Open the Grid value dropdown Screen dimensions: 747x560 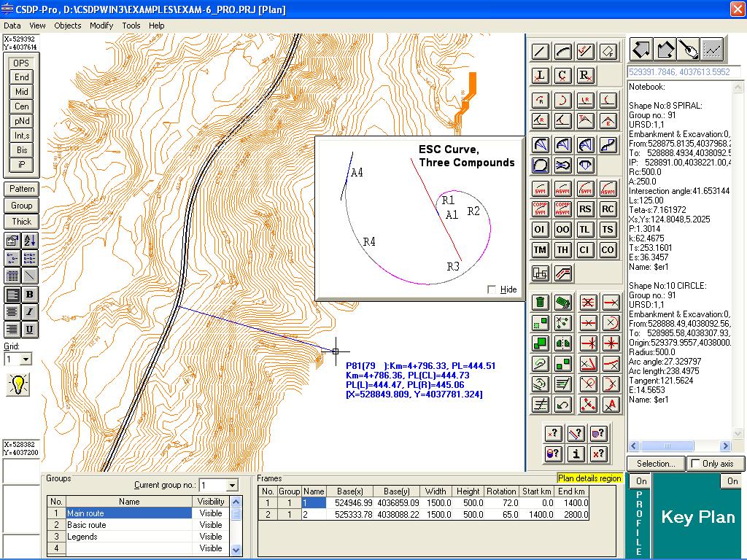tap(26, 359)
